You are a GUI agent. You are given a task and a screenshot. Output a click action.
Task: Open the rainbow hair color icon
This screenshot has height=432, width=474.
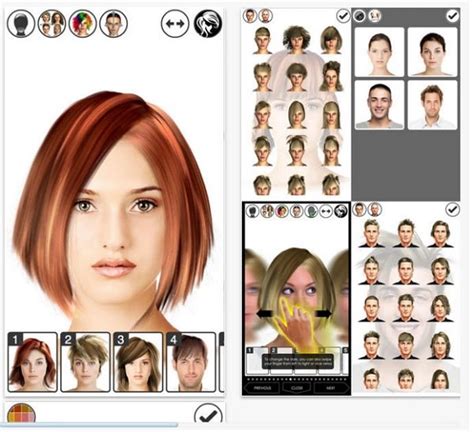pyautogui.click(x=83, y=23)
